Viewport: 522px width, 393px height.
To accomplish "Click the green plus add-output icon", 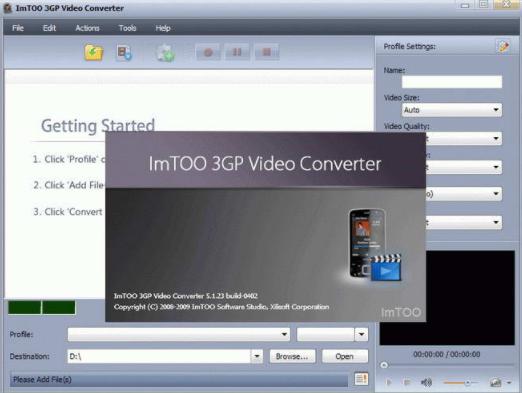I will tap(166, 53).
